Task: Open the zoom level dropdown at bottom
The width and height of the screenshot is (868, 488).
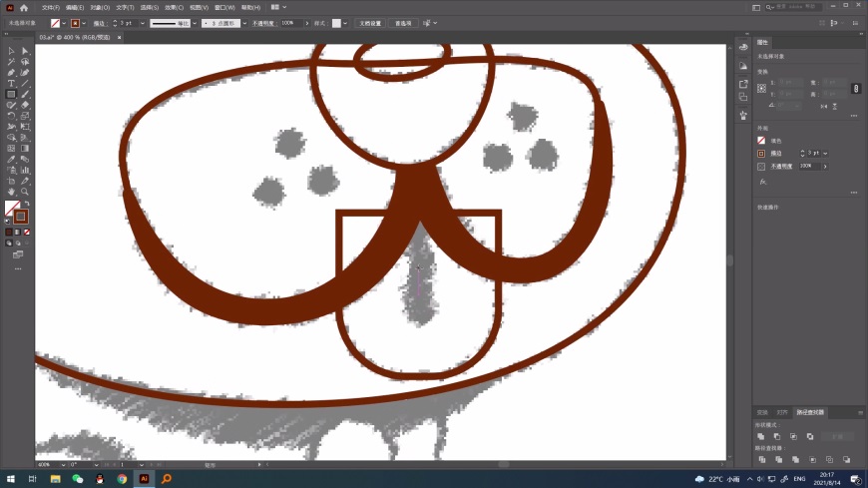Action: 63,465
